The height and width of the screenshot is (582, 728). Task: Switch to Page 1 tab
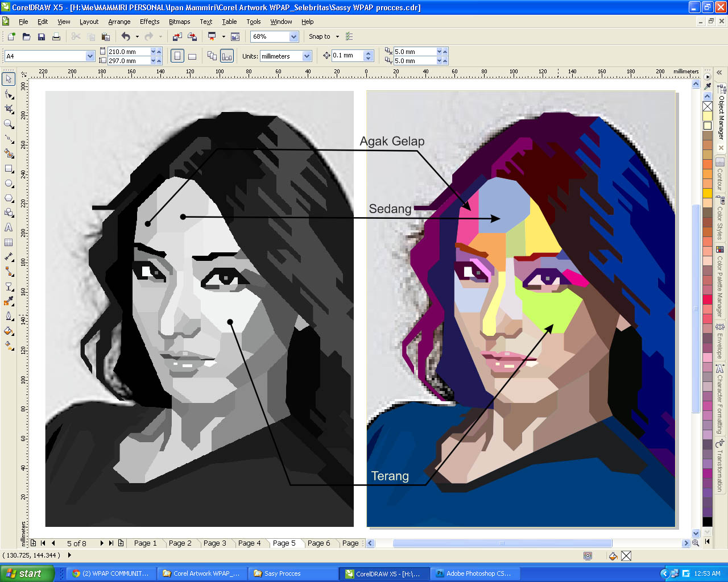point(145,543)
